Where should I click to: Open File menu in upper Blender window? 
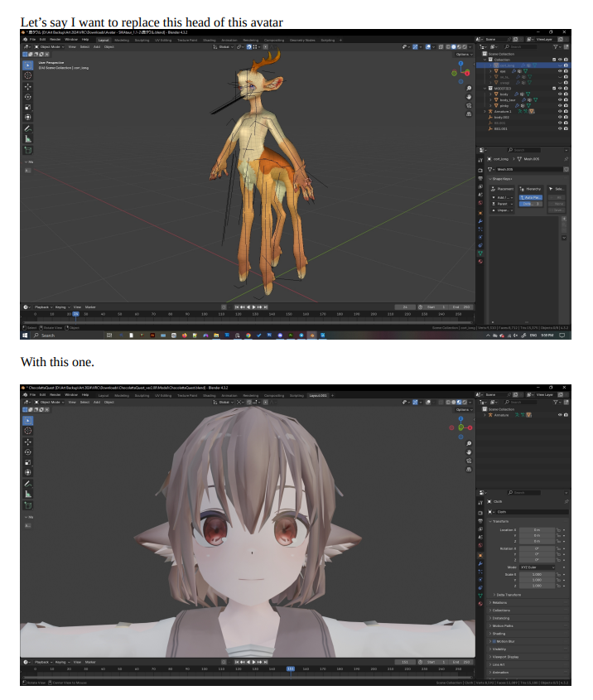(32, 40)
